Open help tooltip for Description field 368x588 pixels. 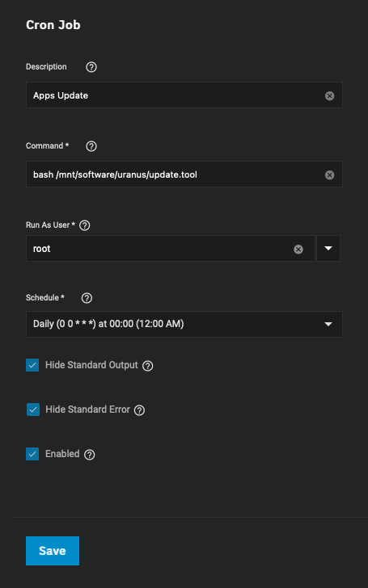pos(91,67)
